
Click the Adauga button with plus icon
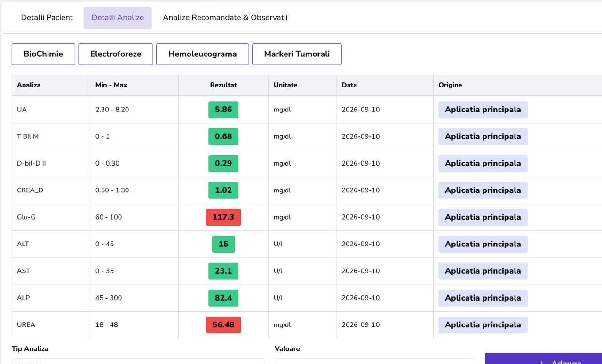pos(543,359)
